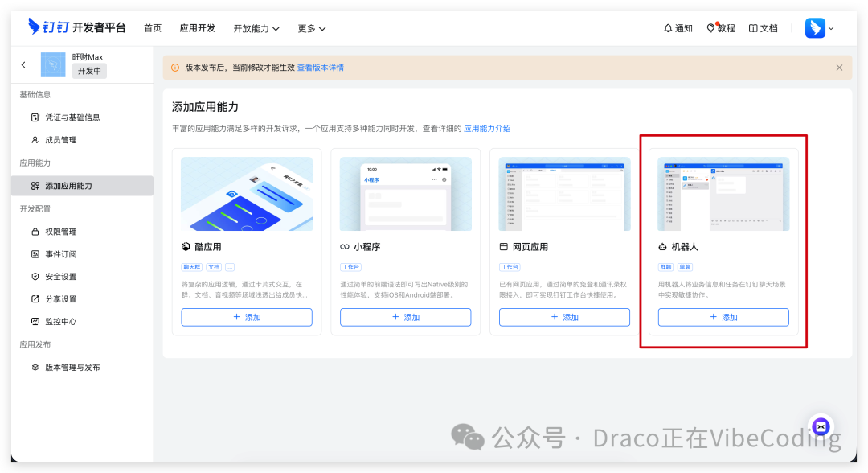Open 凭证与基础信息 in sidebar
The height and width of the screenshot is (473, 868).
82,117
